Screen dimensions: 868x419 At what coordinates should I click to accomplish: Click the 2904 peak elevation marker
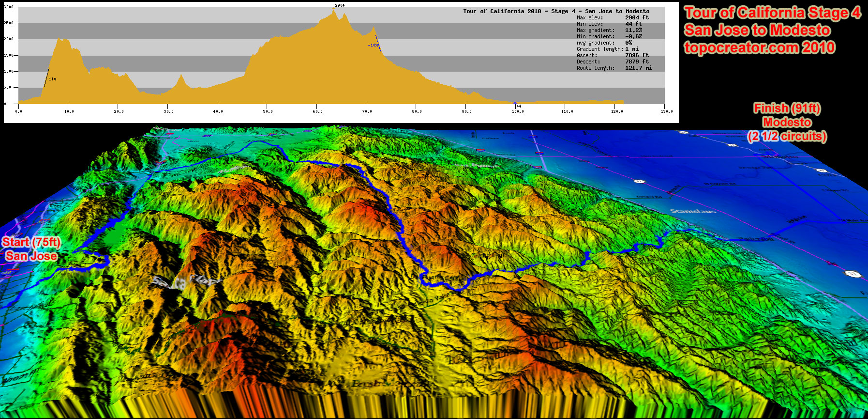[340, 6]
